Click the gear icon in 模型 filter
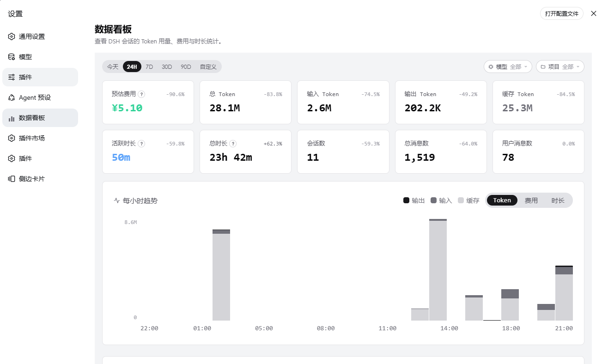Screen dimensions: 602x364 click(491, 67)
